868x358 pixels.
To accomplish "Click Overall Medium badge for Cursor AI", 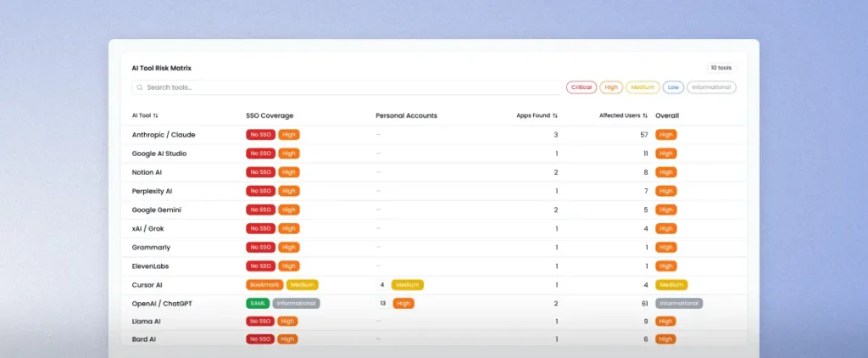I will pos(671,285).
